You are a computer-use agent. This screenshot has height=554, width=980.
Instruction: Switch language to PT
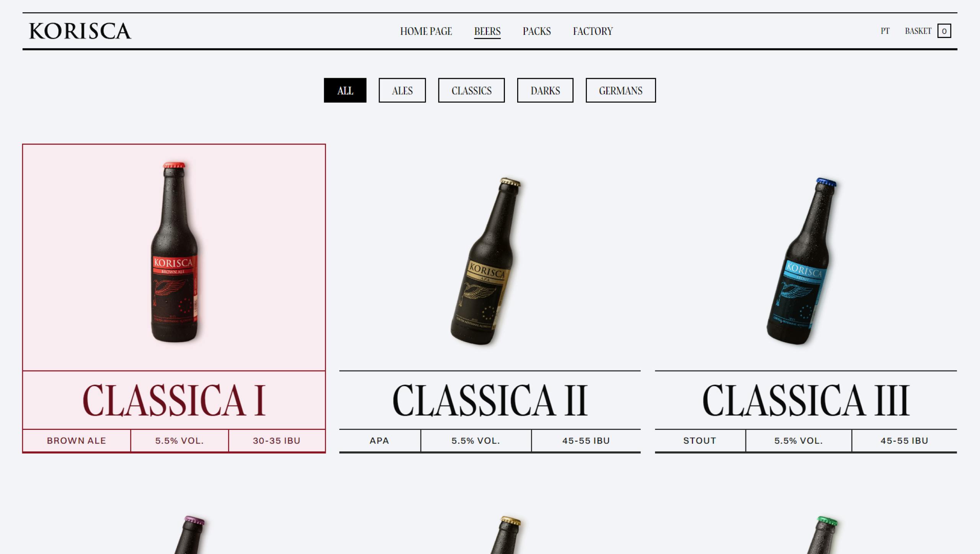click(x=885, y=31)
